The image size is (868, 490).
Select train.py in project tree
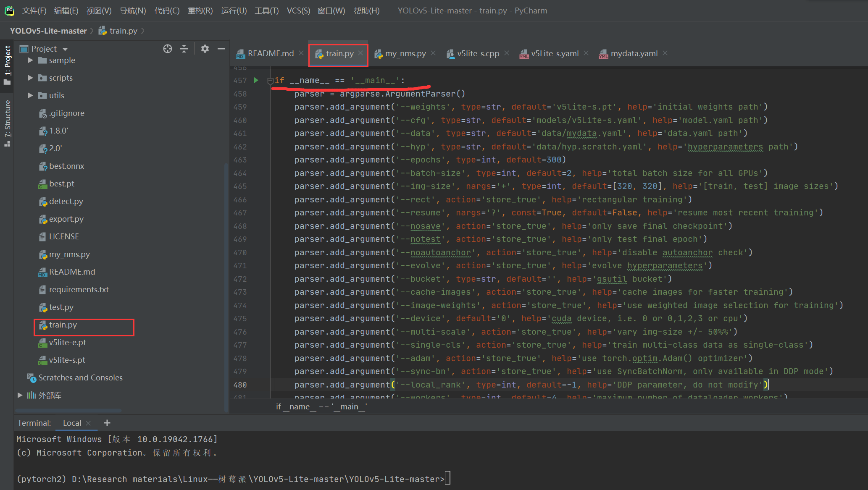coord(58,325)
